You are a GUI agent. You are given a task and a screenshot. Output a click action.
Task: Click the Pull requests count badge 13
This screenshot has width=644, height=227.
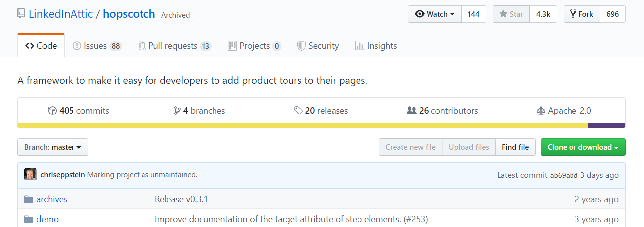206,46
